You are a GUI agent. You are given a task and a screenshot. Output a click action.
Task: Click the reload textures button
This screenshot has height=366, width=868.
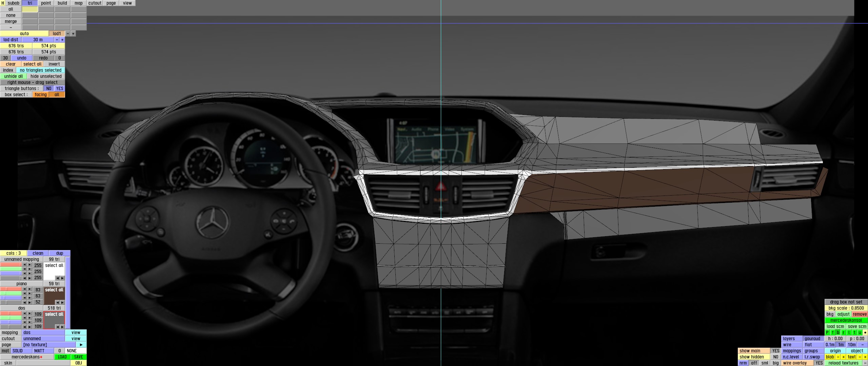pyautogui.click(x=843, y=363)
